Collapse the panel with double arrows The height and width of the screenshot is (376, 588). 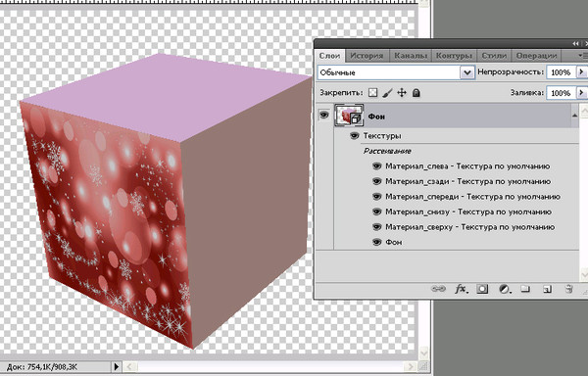click(x=575, y=44)
